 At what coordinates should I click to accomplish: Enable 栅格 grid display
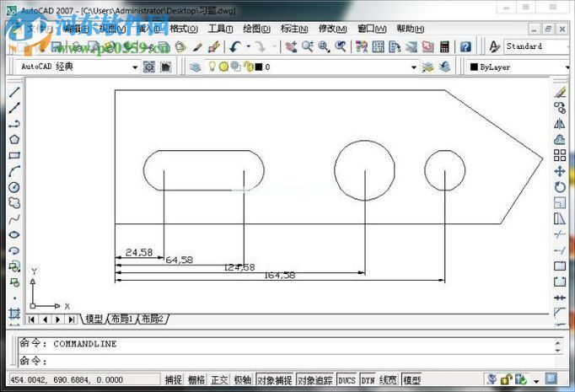click(196, 380)
